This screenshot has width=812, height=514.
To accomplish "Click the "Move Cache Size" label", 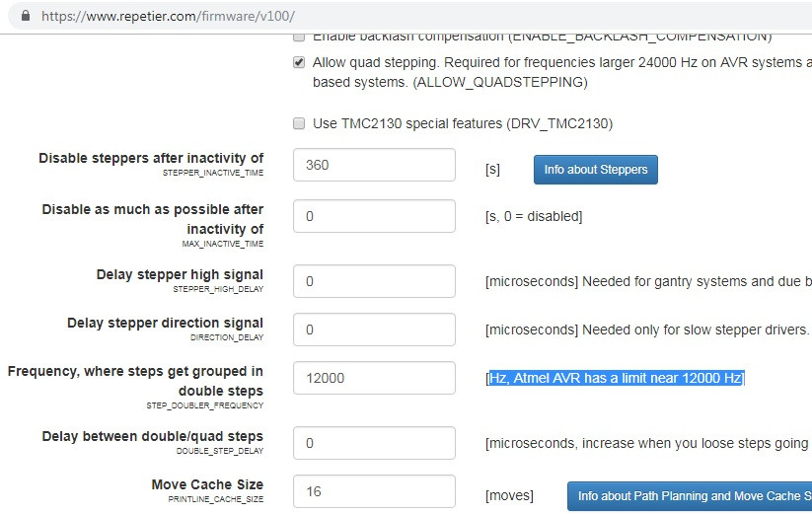I will tap(207, 484).
